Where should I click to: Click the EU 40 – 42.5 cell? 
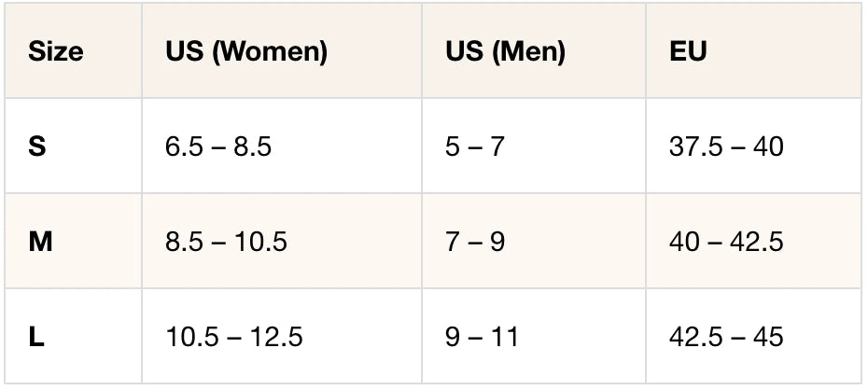pos(726,242)
